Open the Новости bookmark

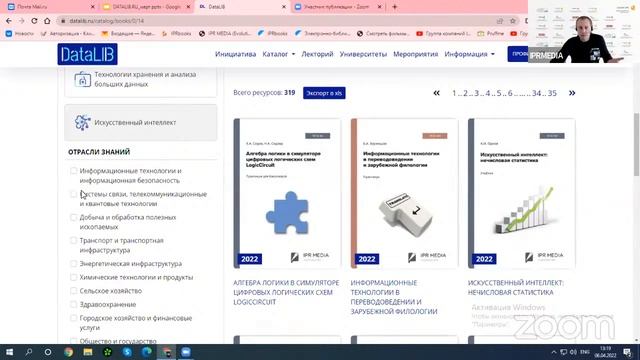tap(20, 33)
